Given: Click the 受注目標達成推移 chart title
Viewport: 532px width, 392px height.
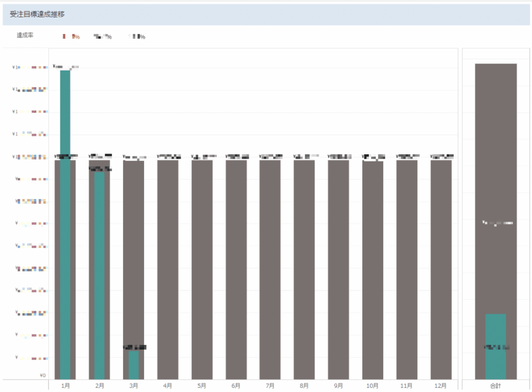Looking at the screenshot, I should pos(37,14).
